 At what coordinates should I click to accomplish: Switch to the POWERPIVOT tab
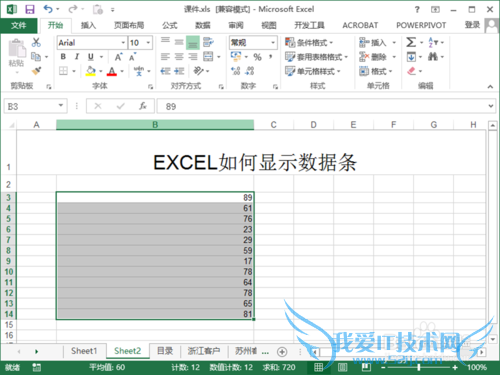tap(421, 25)
